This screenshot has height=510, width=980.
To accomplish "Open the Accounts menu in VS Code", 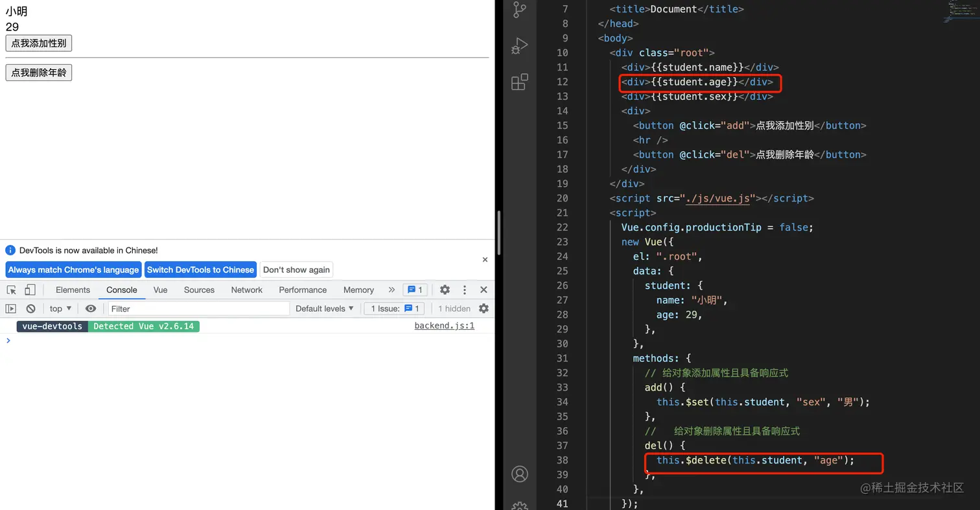I will [x=520, y=473].
